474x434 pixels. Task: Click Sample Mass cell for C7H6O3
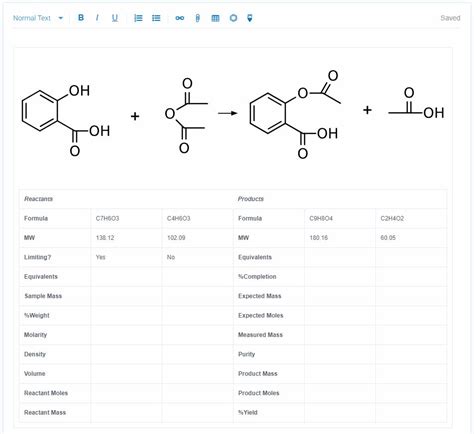click(x=126, y=296)
